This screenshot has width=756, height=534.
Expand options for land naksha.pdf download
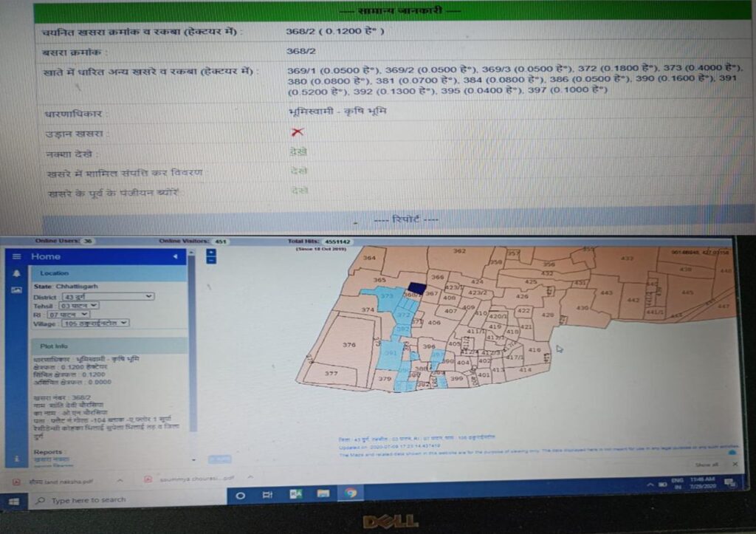120,480
